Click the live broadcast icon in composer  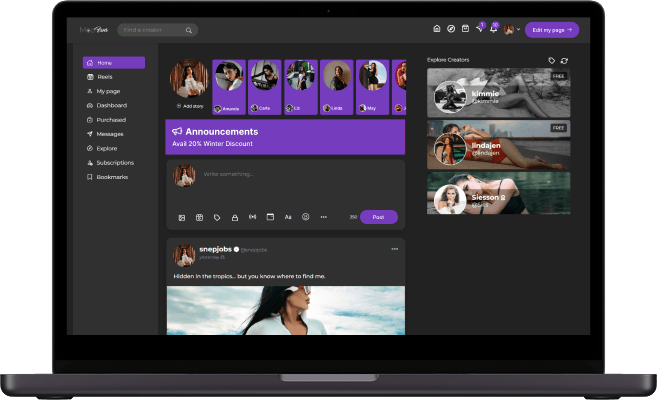[252, 217]
